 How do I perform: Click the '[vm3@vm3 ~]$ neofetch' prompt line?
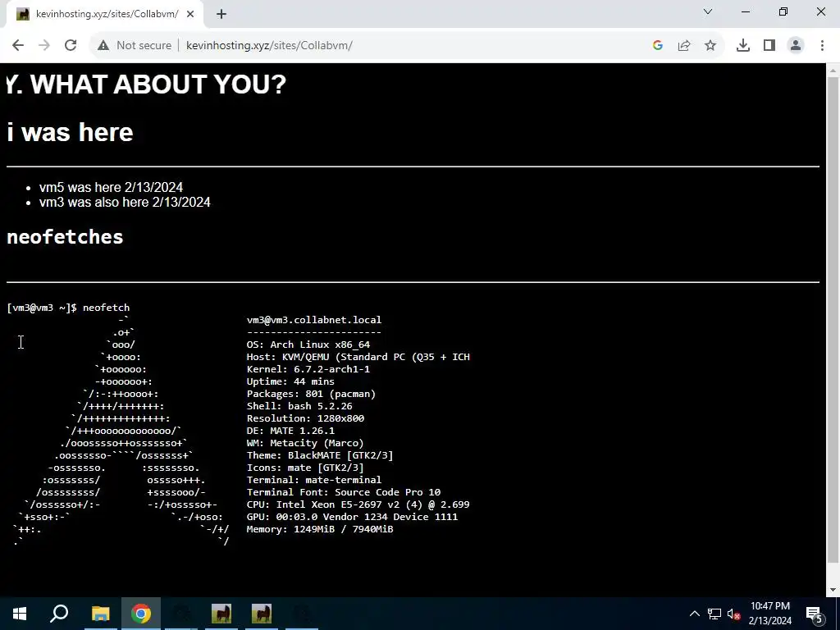pos(69,308)
